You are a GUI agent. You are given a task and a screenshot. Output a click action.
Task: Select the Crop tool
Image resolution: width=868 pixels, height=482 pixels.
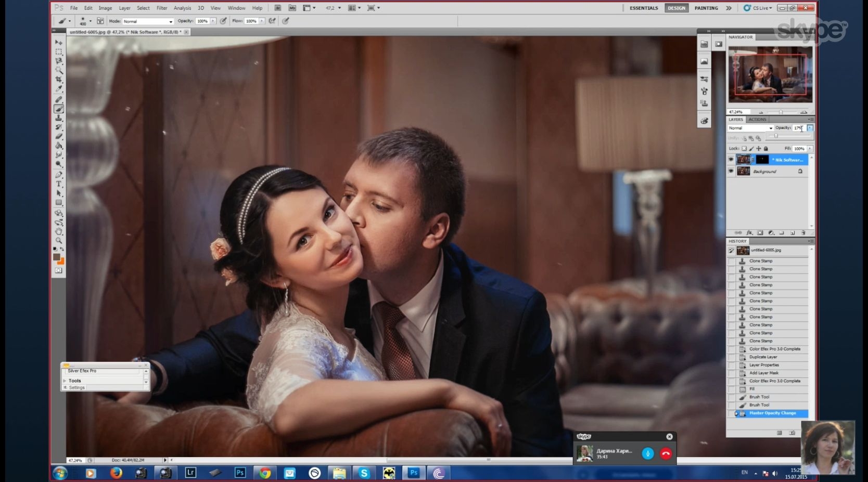[59, 80]
